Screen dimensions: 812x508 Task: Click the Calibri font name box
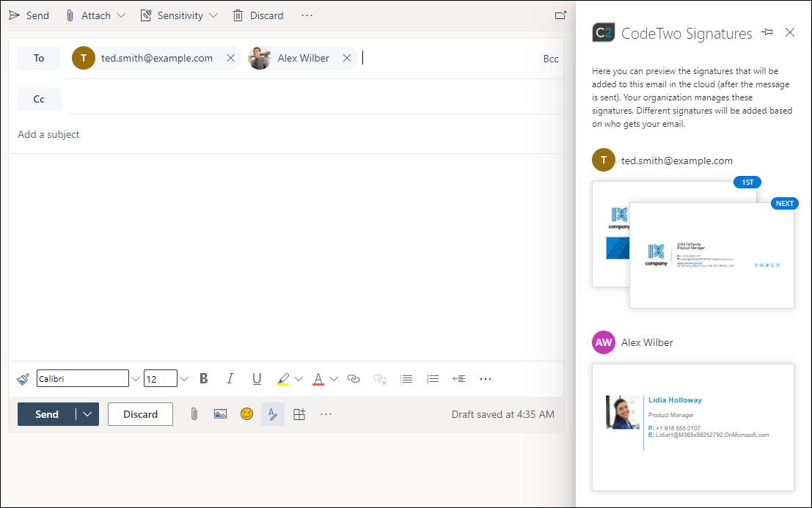[83, 379]
